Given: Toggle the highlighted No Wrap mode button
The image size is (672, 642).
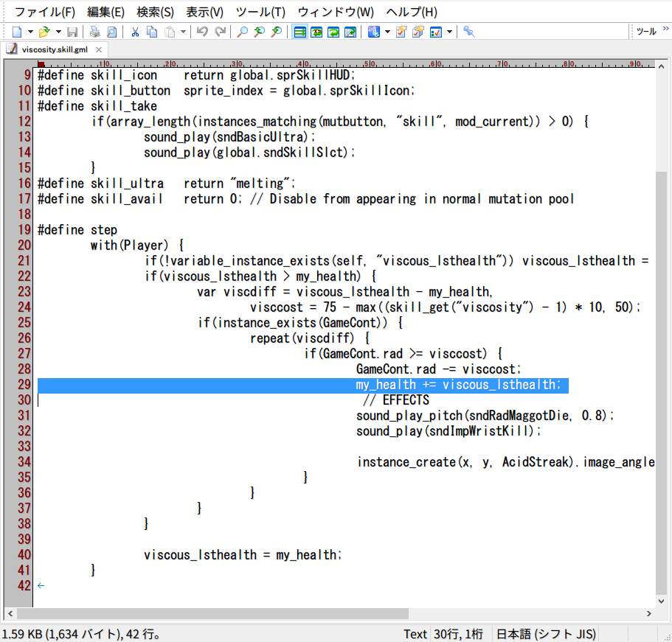Looking at the screenshot, I should pyautogui.click(x=300, y=32).
